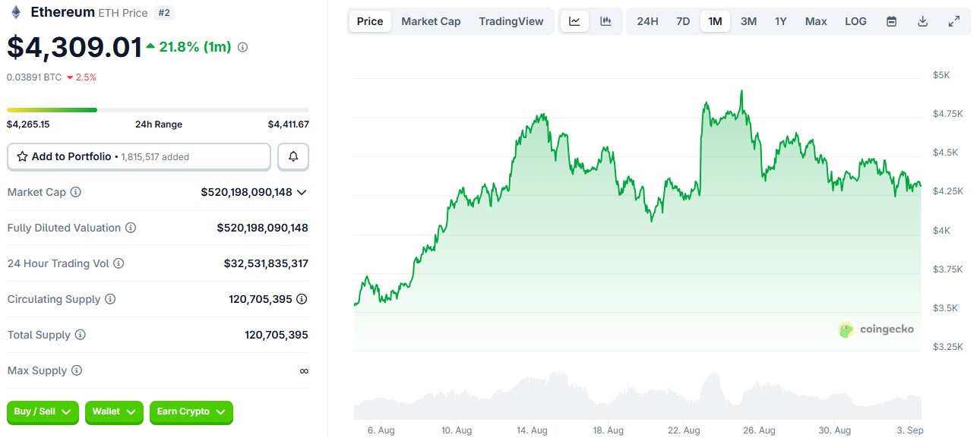This screenshot has height=438, width=980.
Task: Open the Wallet dropdown button
Action: [114, 411]
